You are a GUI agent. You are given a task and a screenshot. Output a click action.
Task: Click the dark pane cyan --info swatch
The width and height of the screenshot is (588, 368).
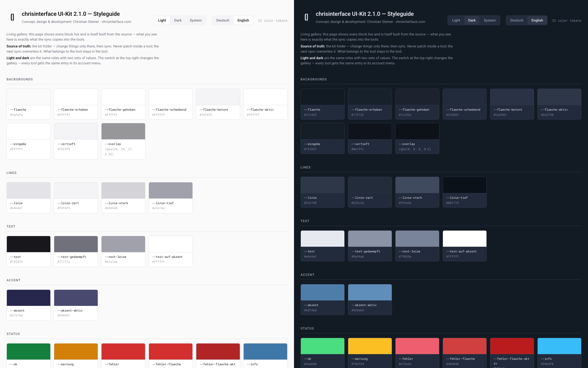pos(559,346)
